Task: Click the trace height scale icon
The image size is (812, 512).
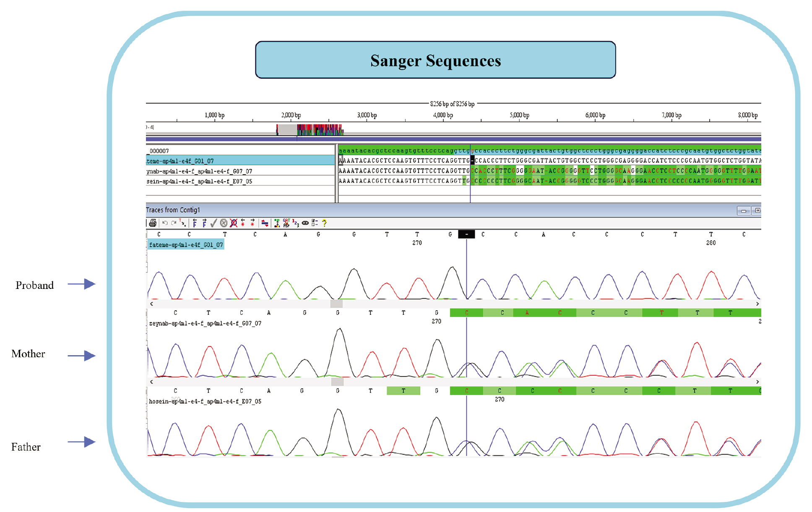Action: tap(277, 223)
